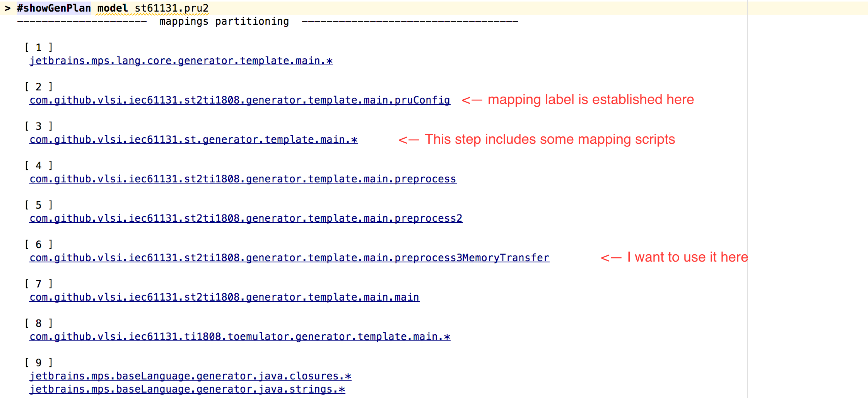This screenshot has height=398, width=868.
Task: Click the 'model' keyword in command
Action: pyautogui.click(x=112, y=8)
